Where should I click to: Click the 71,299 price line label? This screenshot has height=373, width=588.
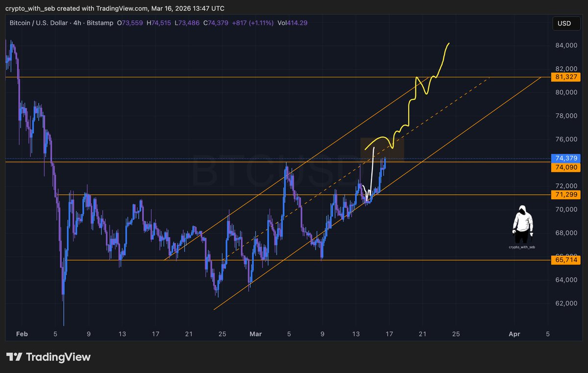pyautogui.click(x=566, y=195)
